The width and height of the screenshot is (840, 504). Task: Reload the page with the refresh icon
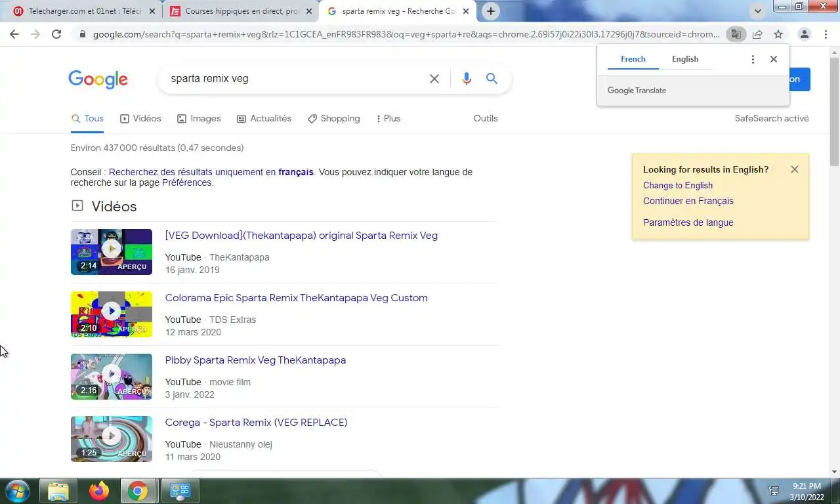(56, 34)
